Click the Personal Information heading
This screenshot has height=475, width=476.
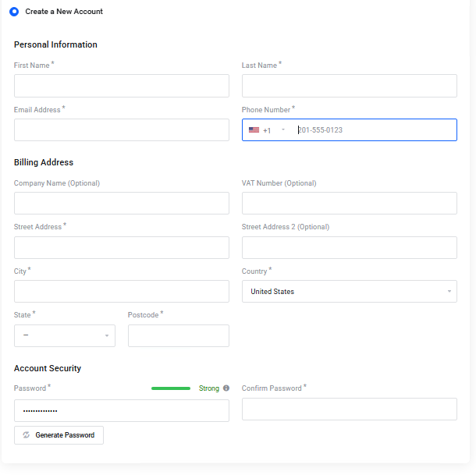[x=55, y=44]
